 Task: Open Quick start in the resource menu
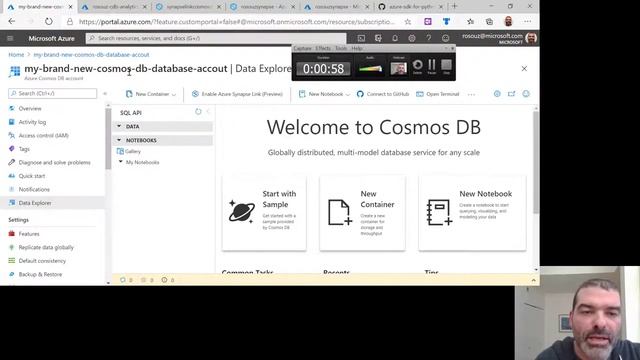coord(32,176)
